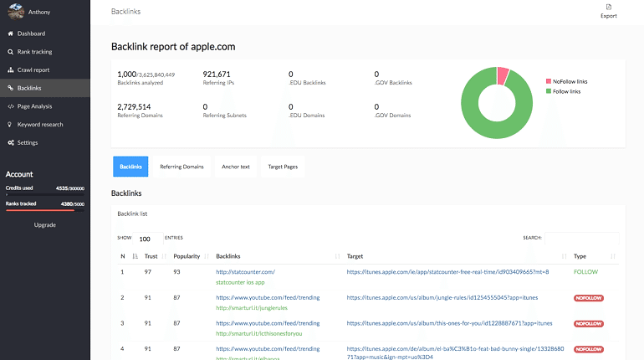Open the statcounter.com backlink URL
The image size is (644, 360).
coord(245,272)
